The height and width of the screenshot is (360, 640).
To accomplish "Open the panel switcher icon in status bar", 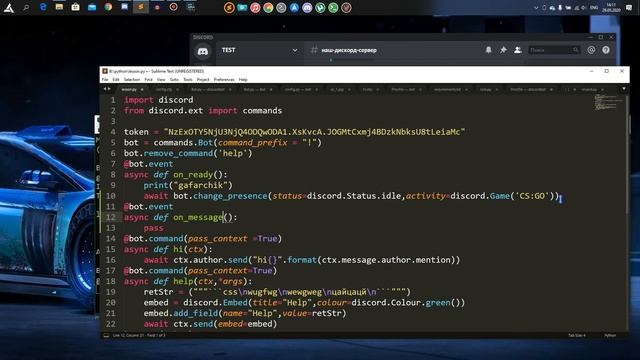I will click(x=106, y=336).
